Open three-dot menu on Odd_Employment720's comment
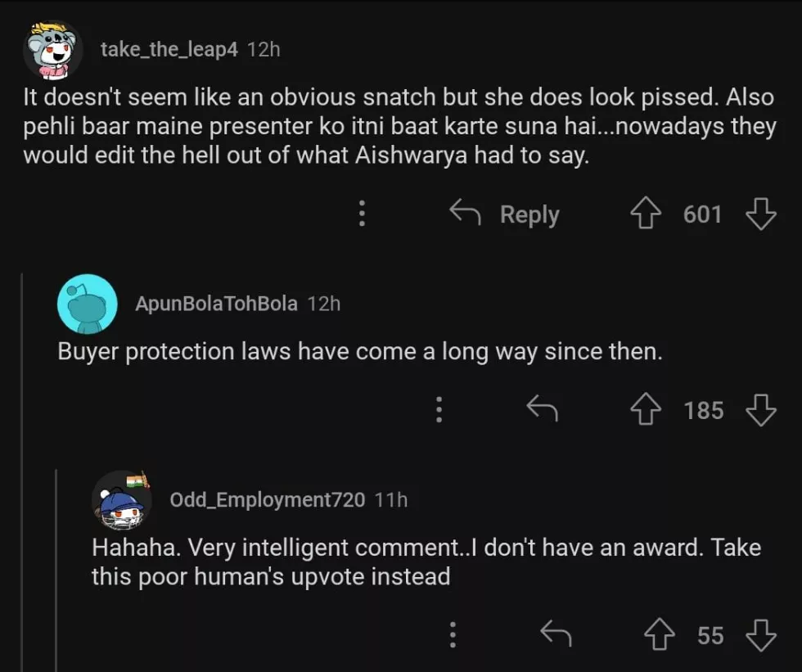Image resolution: width=802 pixels, height=672 pixels. [x=453, y=634]
